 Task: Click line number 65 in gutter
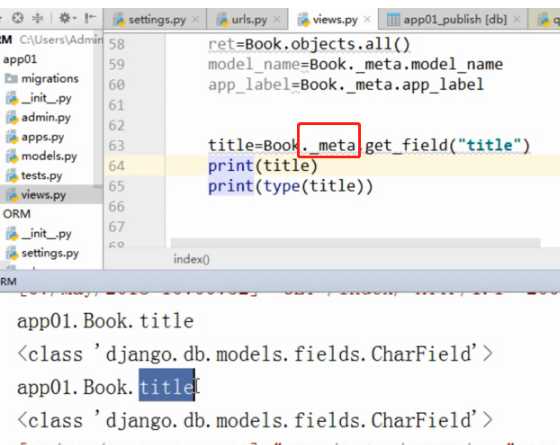pos(116,186)
